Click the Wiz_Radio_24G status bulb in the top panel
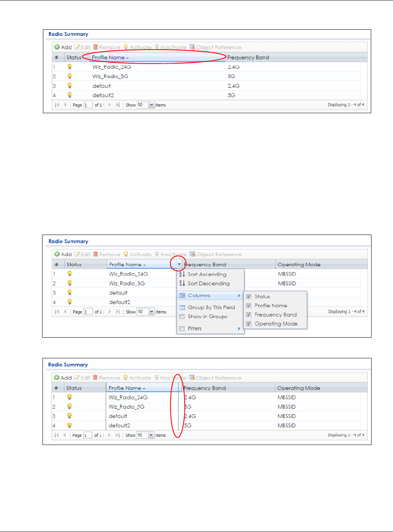The image size is (393, 532). (x=70, y=67)
